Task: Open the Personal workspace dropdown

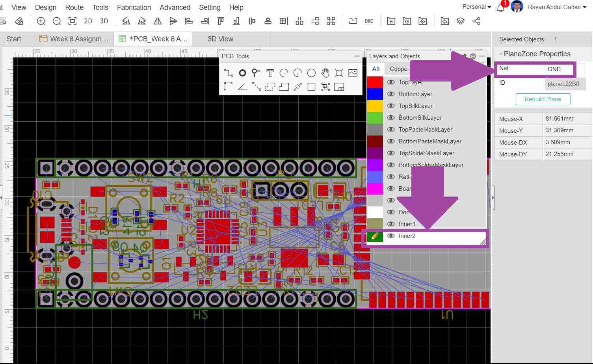Action: (x=476, y=7)
